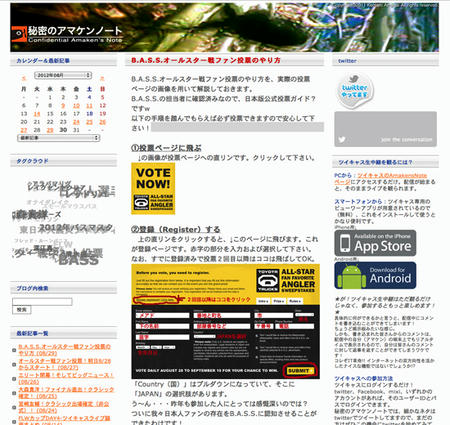Click the VOTE NOW! voting banner image
This screenshot has width=450, height=425.
(153, 188)
